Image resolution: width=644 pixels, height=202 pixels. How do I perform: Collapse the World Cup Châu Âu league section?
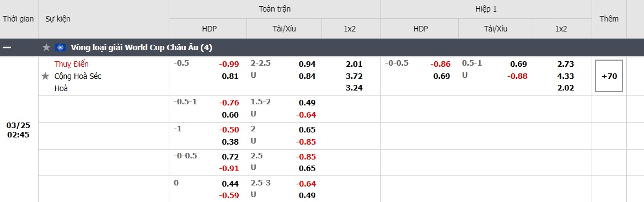(x=7, y=47)
